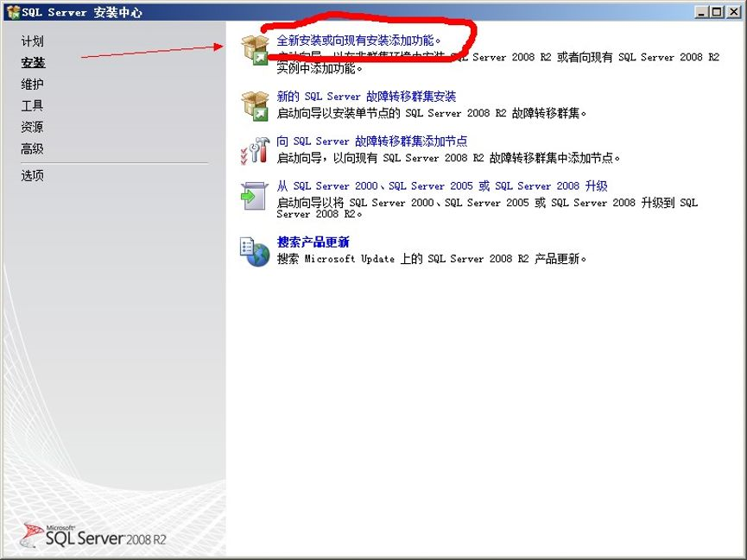The width and height of the screenshot is (747, 560).
Task: Click the tools icon beside 向 SQL Server 故障转移群集添加节点
Action: [255, 150]
